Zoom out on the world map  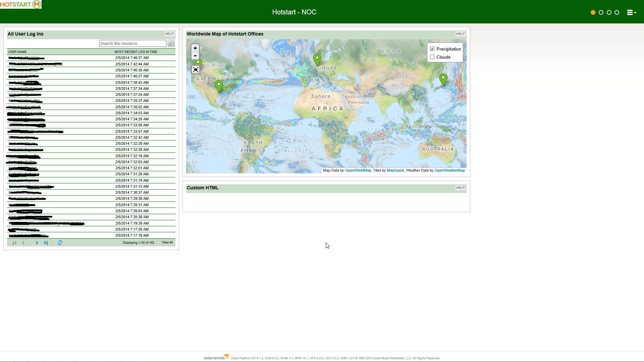pos(195,56)
